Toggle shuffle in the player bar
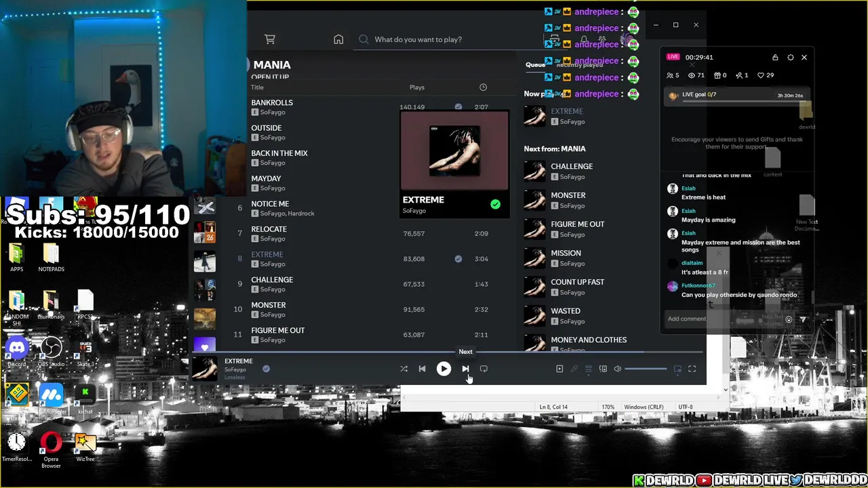The width and height of the screenshot is (868, 488). tap(403, 369)
